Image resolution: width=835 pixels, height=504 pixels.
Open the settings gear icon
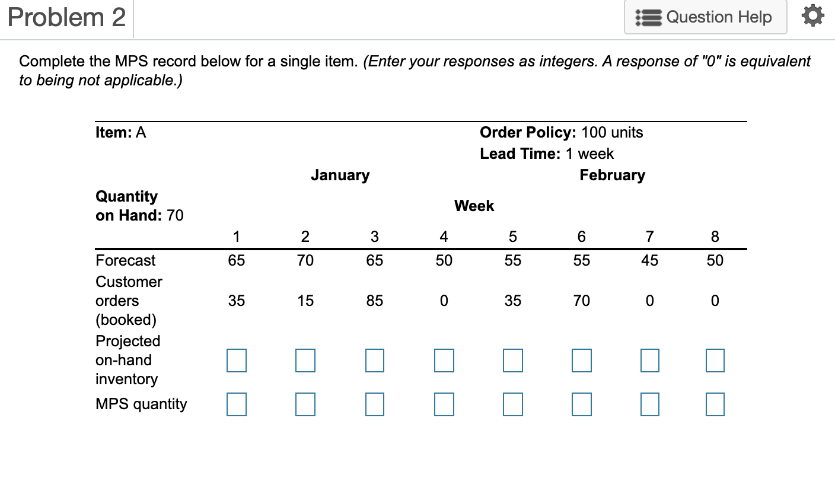[812, 17]
